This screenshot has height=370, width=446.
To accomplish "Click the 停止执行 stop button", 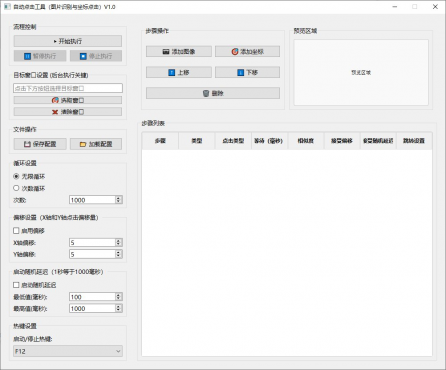I will (x=96, y=56).
